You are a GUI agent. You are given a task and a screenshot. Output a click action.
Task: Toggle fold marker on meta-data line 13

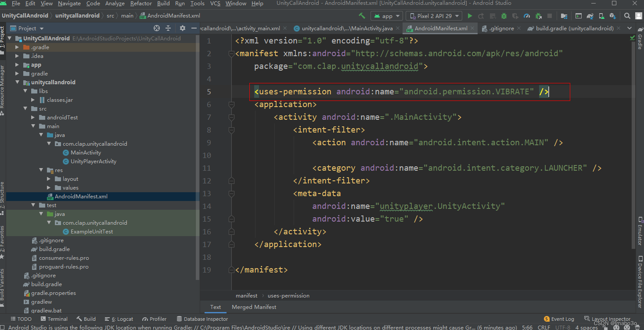click(231, 194)
